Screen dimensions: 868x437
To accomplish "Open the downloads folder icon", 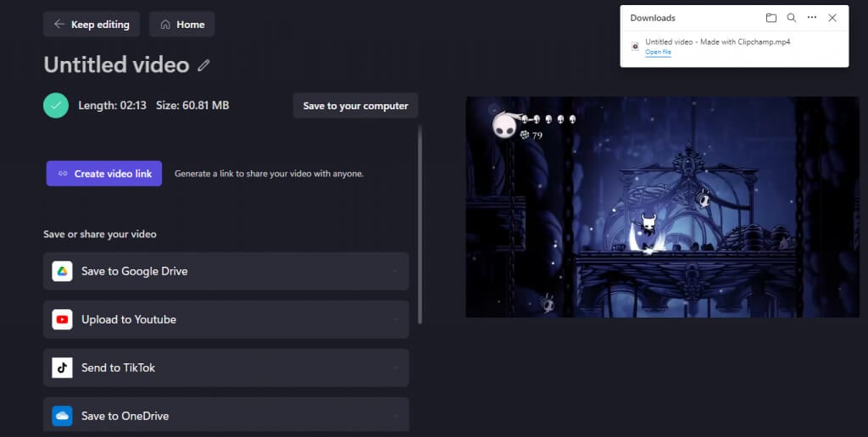I will [x=771, y=18].
